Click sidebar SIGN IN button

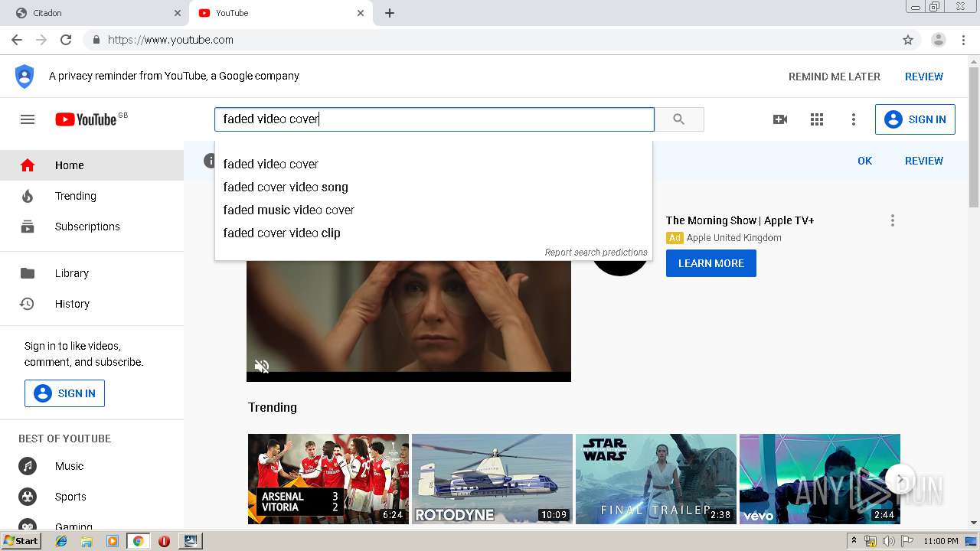[x=64, y=393]
